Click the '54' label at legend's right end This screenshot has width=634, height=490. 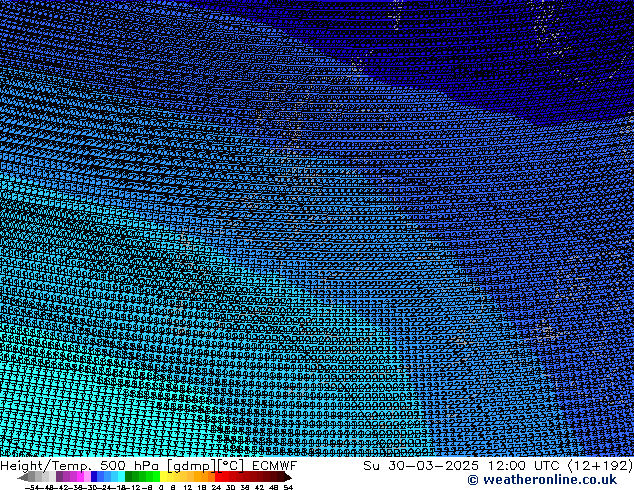[x=288, y=488]
